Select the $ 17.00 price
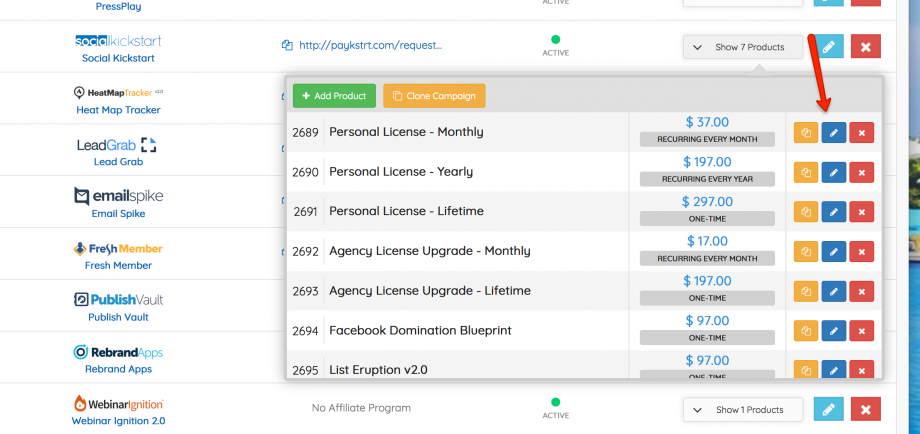 tap(707, 241)
